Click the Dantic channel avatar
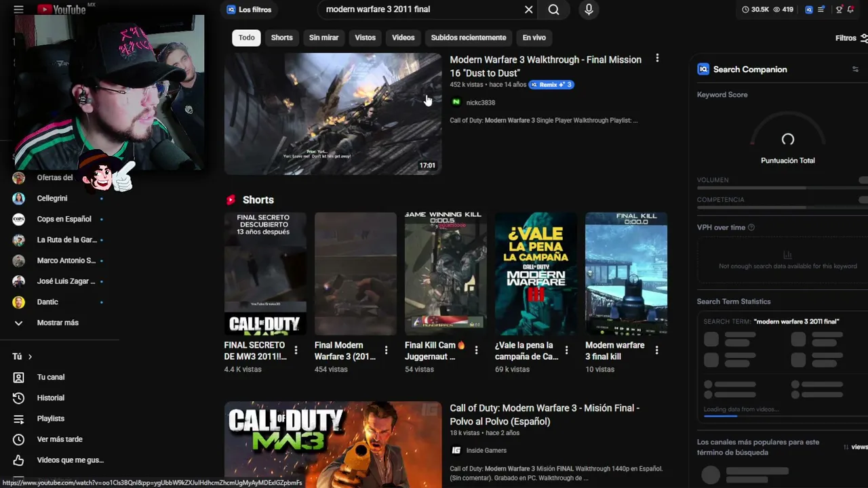 [x=18, y=302]
